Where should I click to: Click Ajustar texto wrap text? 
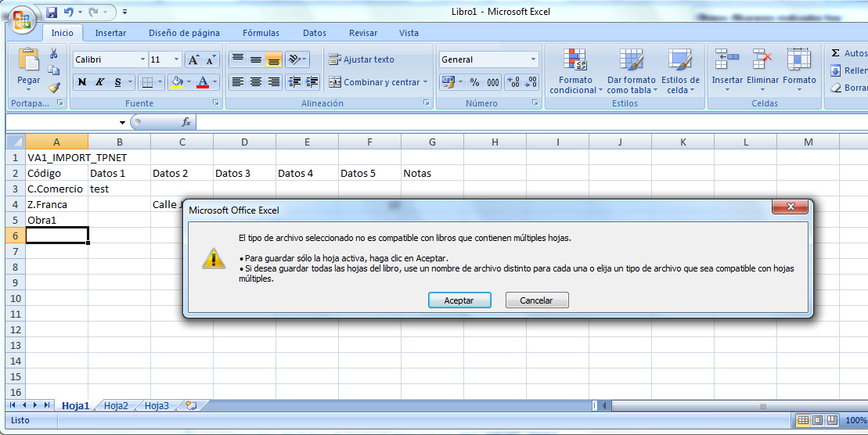(362, 59)
